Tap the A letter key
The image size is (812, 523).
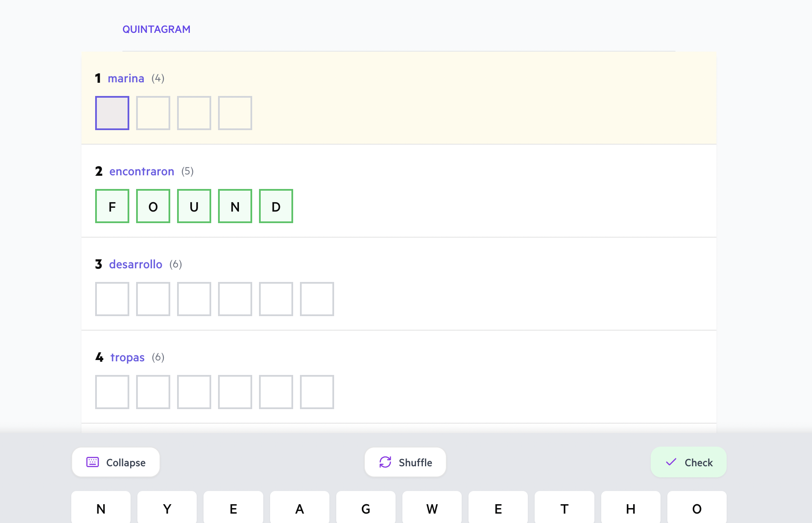(x=300, y=508)
